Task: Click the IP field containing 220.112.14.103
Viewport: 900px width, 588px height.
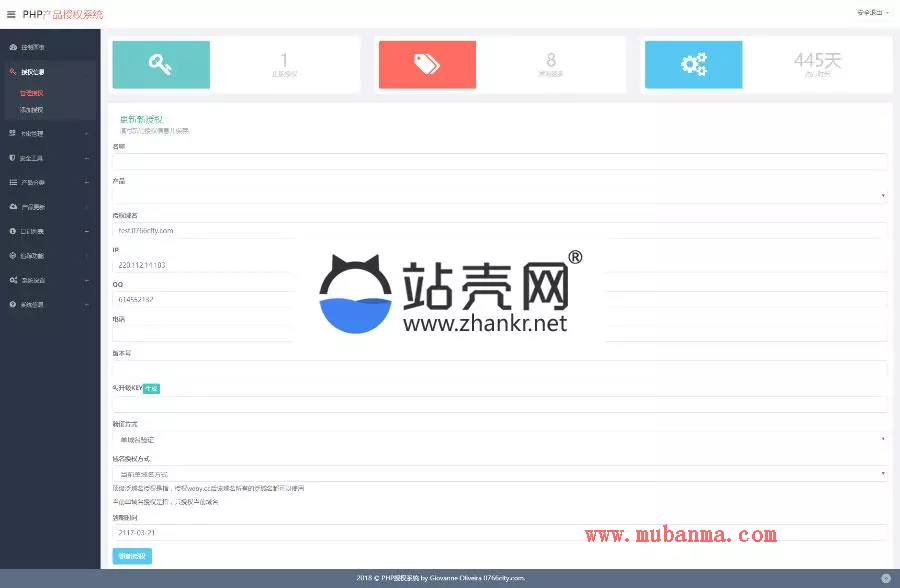Action: tap(499, 265)
